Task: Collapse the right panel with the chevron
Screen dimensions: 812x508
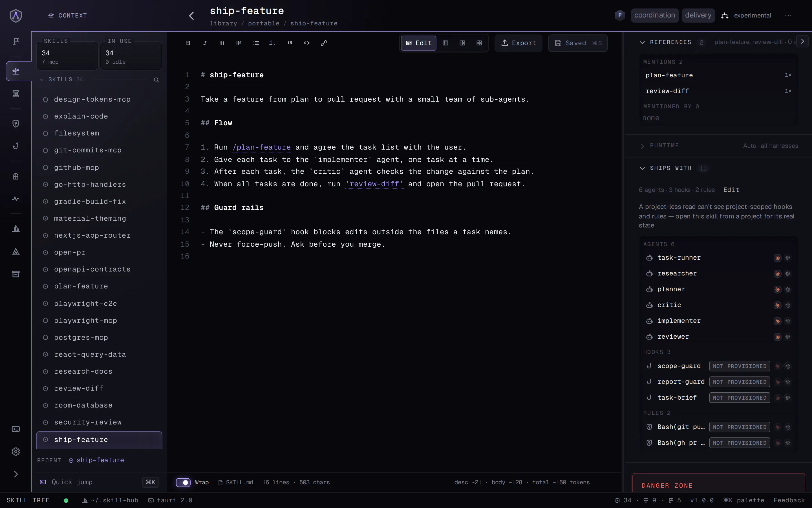Action: point(802,41)
